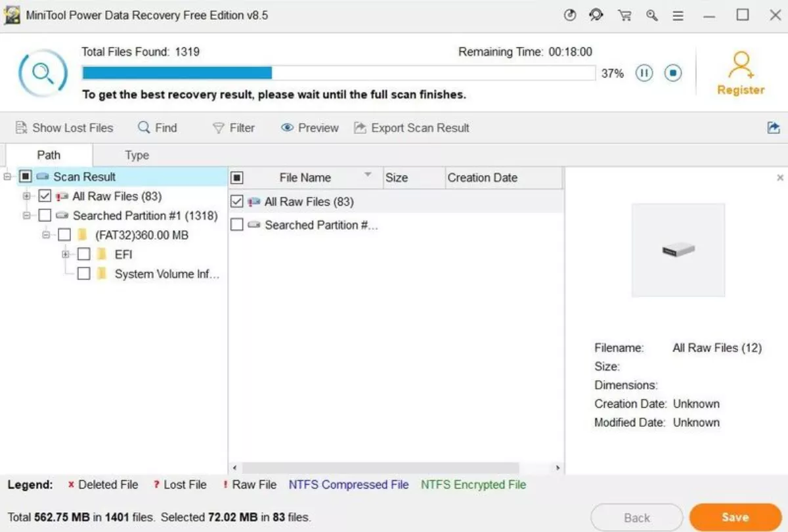Collapse the Searched Partition #1 tree node

27,215
